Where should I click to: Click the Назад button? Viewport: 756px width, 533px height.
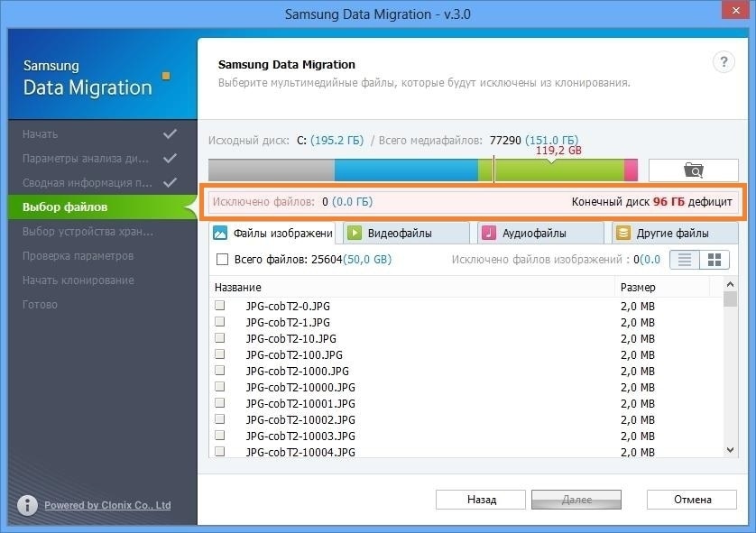(x=481, y=500)
